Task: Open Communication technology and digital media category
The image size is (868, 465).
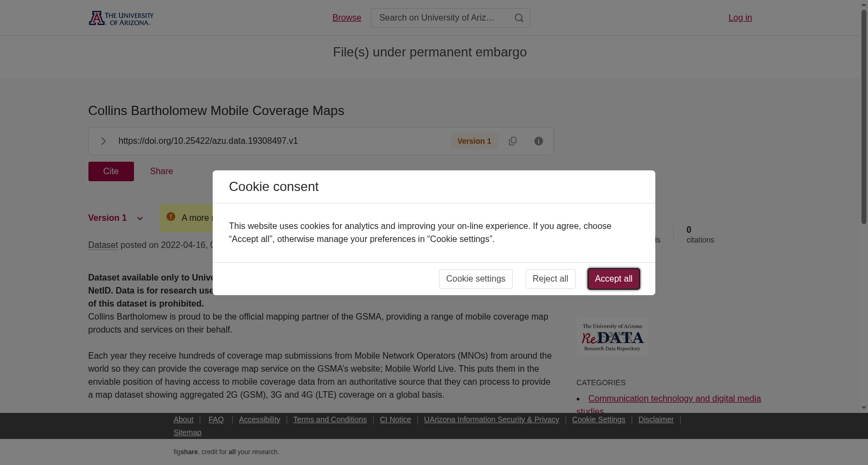Action: coord(668,405)
